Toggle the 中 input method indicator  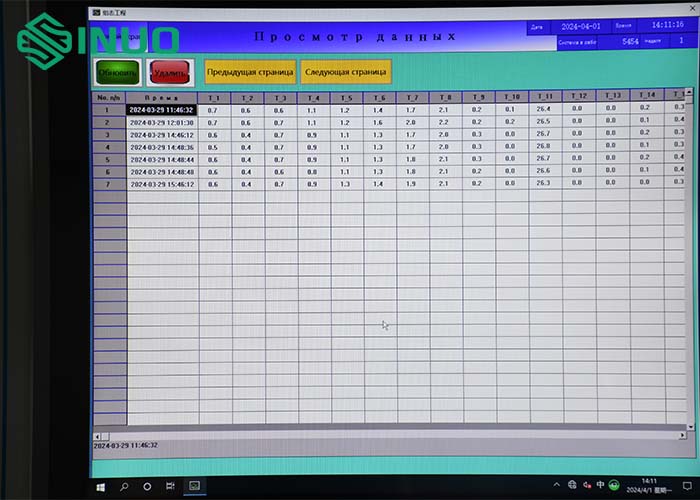[x=600, y=485]
